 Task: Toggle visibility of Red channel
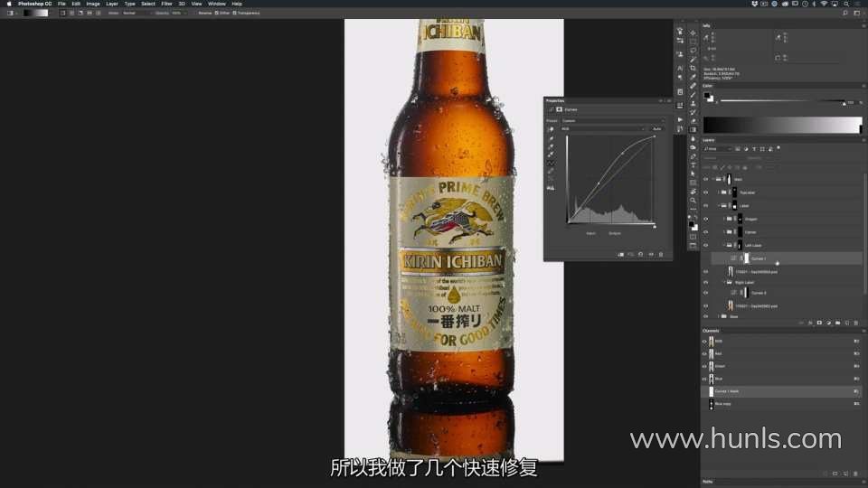704,353
